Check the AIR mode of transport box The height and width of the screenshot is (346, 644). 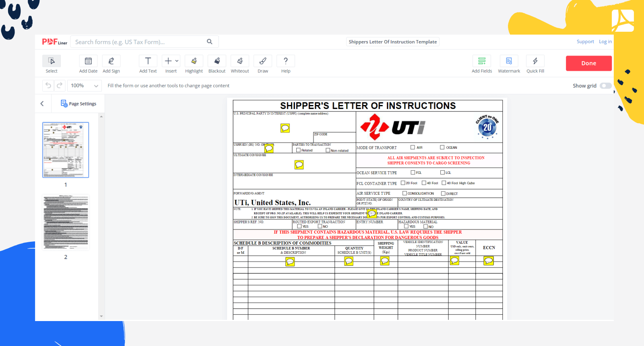pyautogui.click(x=413, y=147)
